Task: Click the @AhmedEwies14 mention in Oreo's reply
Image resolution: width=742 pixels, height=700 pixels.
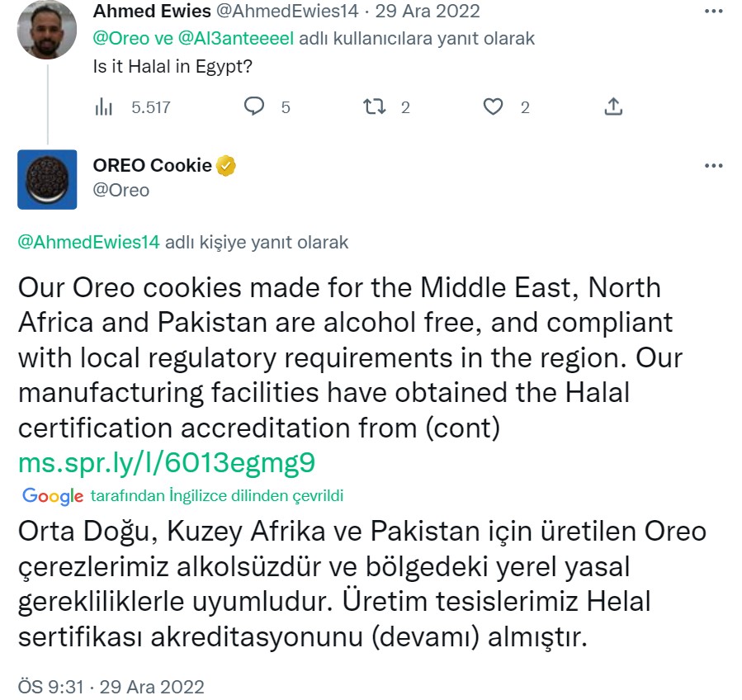Action: pos(89,243)
